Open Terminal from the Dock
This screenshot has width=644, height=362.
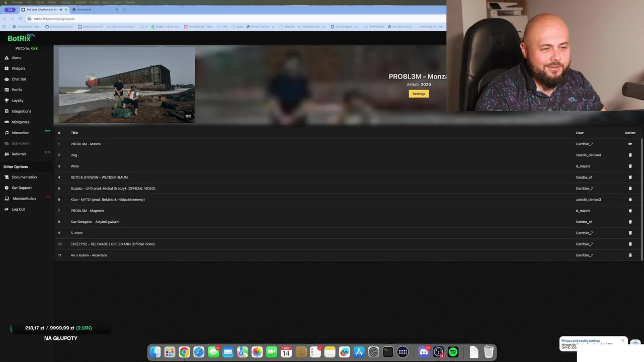pos(388,352)
